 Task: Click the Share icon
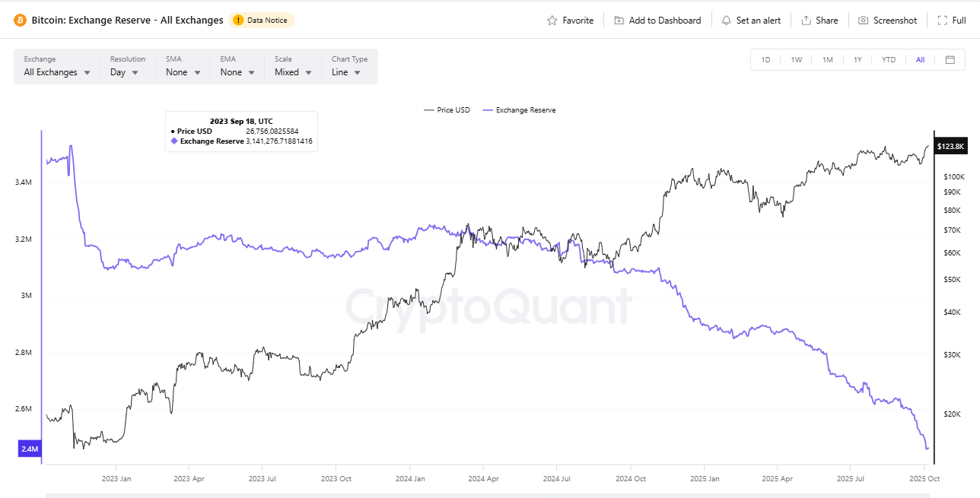(x=807, y=21)
